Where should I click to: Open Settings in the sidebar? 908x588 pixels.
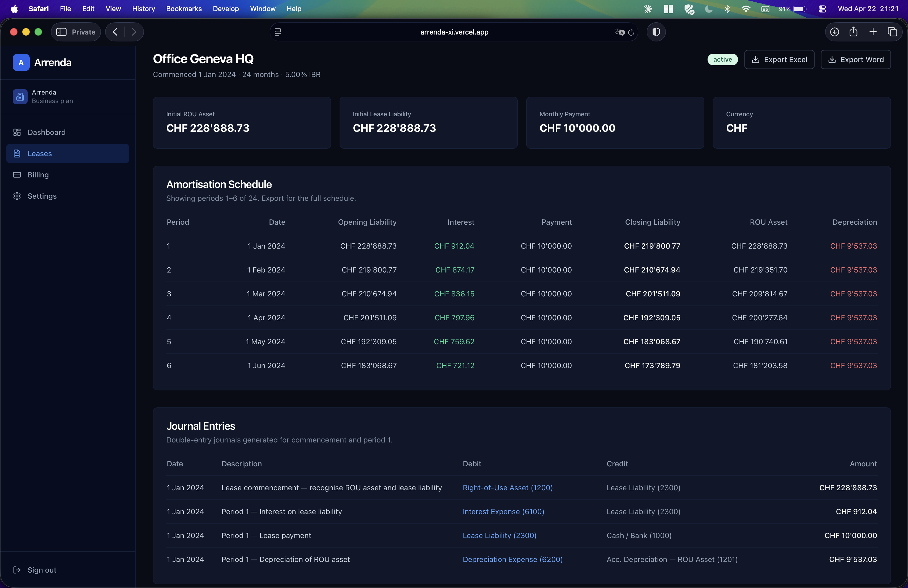(x=42, y=196)
